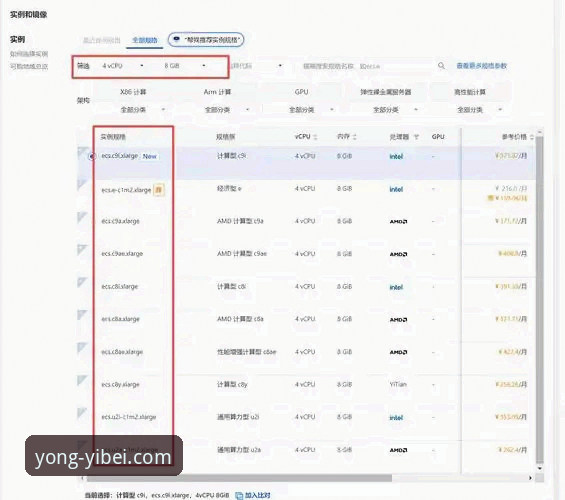This screenshot has height=500, width=565.
Task: Open the 如何选择实例 help link
Action: (x=29, y=54)
